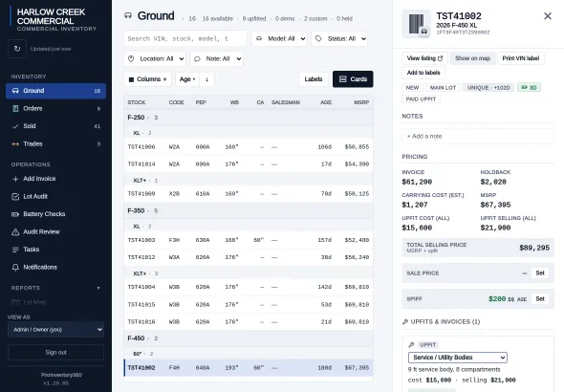Click the Notifications bell icon
Viewport: 564px width, 392px height.
[15, 267]
